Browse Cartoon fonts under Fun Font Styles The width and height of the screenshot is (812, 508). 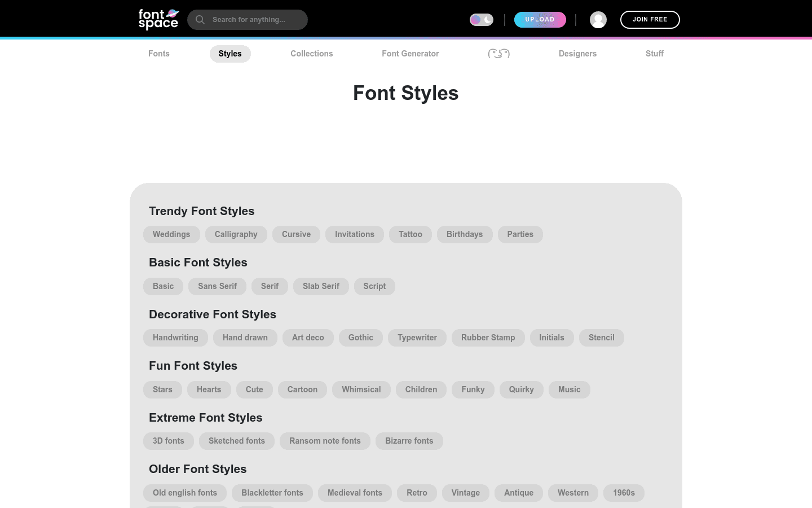coord(302,389)
